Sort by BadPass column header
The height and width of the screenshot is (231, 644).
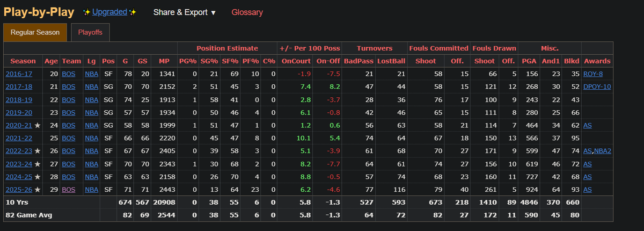pos(357,61)
